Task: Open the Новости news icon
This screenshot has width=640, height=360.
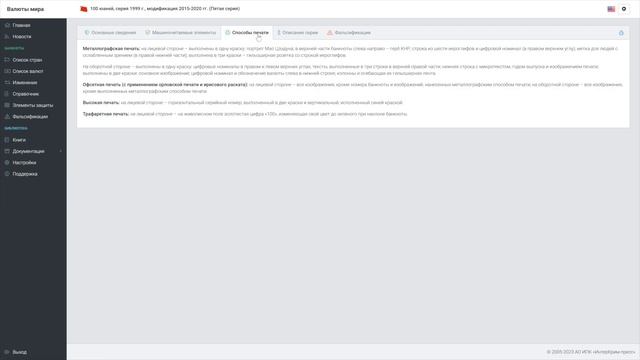Action: [x=7, y=37]
